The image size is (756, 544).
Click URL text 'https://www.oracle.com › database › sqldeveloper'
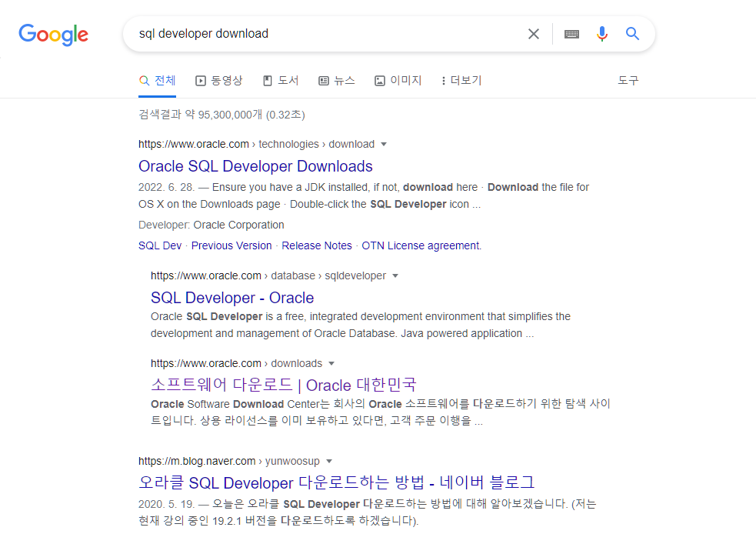pyautogui.click(x=268, y=276)
